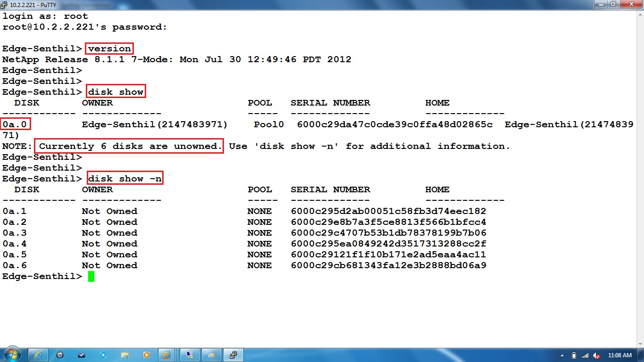Select the PuTTY taskbar button
Viewport: 644px width, 362px height.
233,355
